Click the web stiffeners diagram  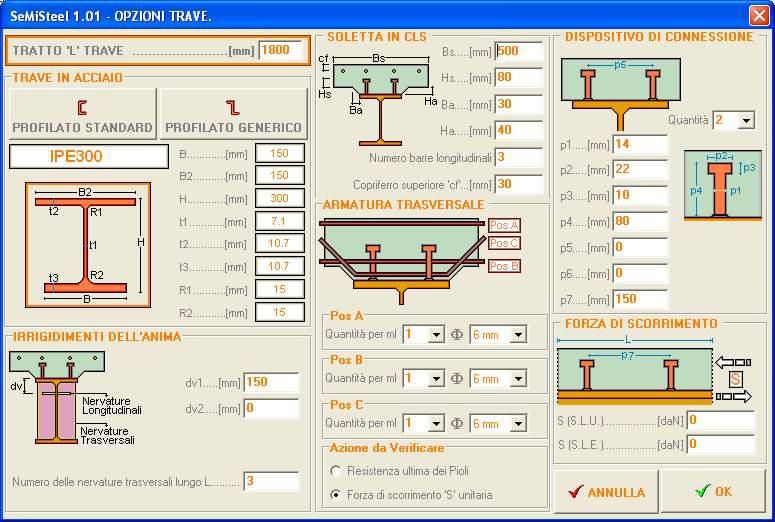coord(57,397)
